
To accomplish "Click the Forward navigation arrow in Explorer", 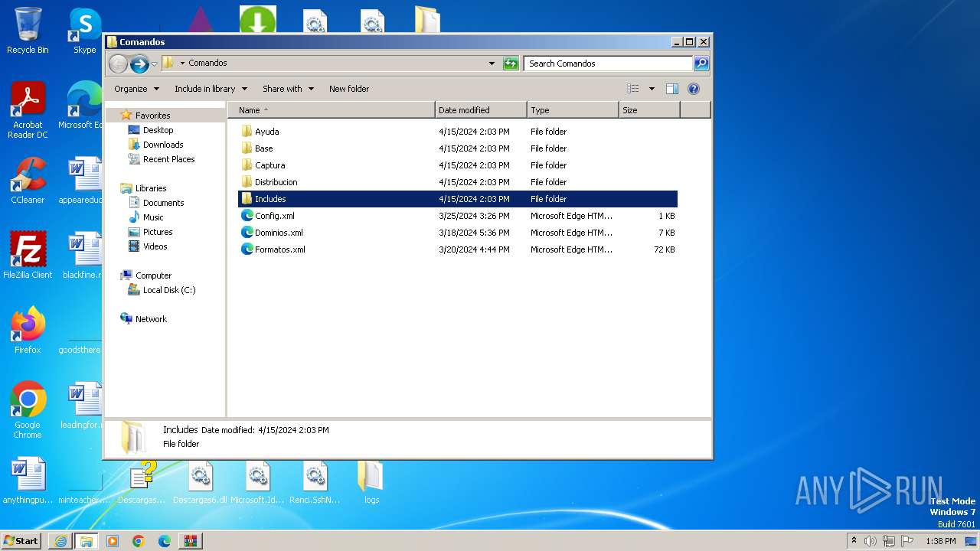I will tap(139, 64).
